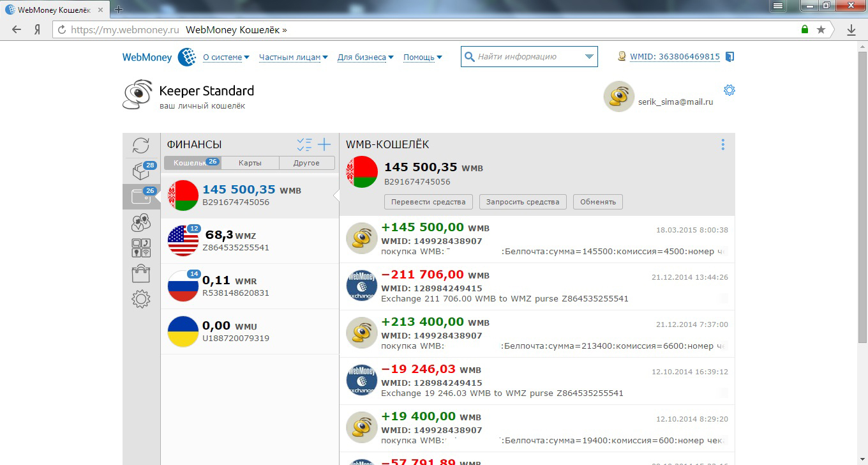Click the 'ФИНАНСЫ' panel heading
Image resolution: width=868 pixels, height=465 pixels.
click(x=195, y=145)
